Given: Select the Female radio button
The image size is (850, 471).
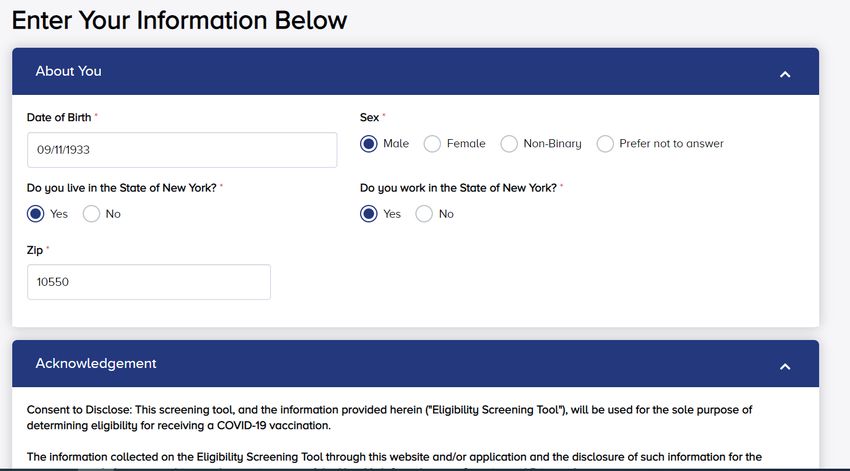Looking at the screenshot, I should [432, 144].
